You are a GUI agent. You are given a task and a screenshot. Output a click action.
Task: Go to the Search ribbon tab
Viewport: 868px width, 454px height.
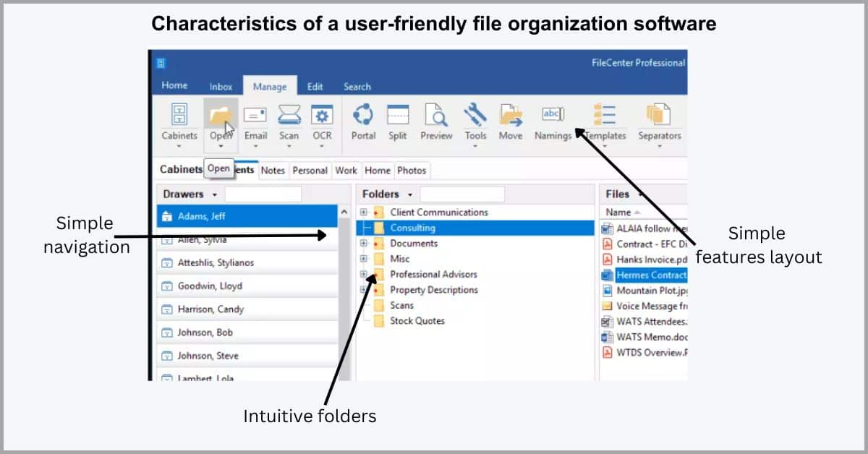pyautogui.click(x=357, y=87)
